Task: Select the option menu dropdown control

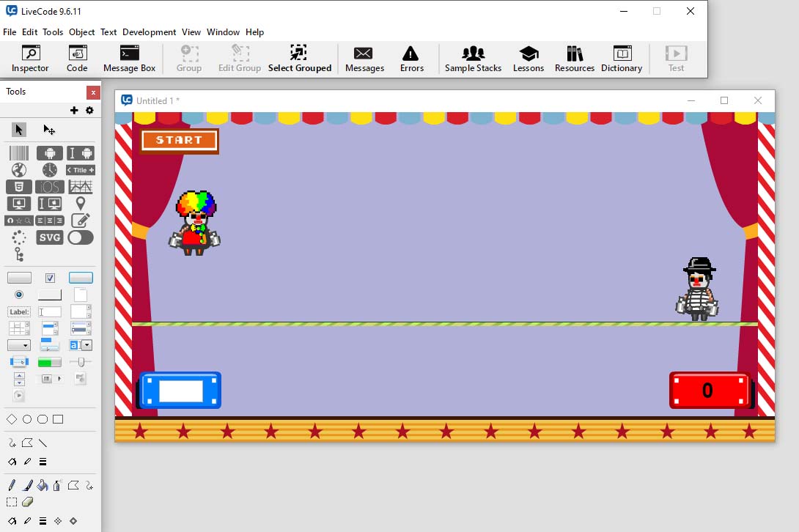Action: pos(19,345)
